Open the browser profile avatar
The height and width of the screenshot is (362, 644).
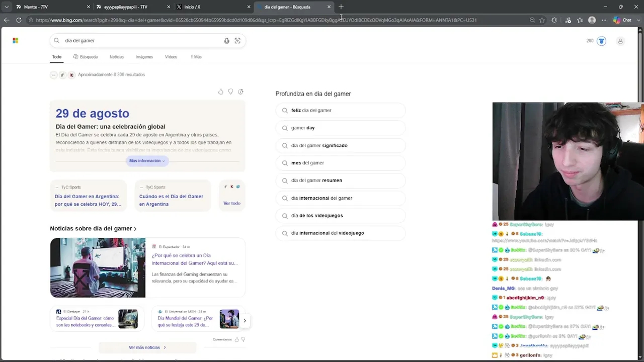point(592,20)
